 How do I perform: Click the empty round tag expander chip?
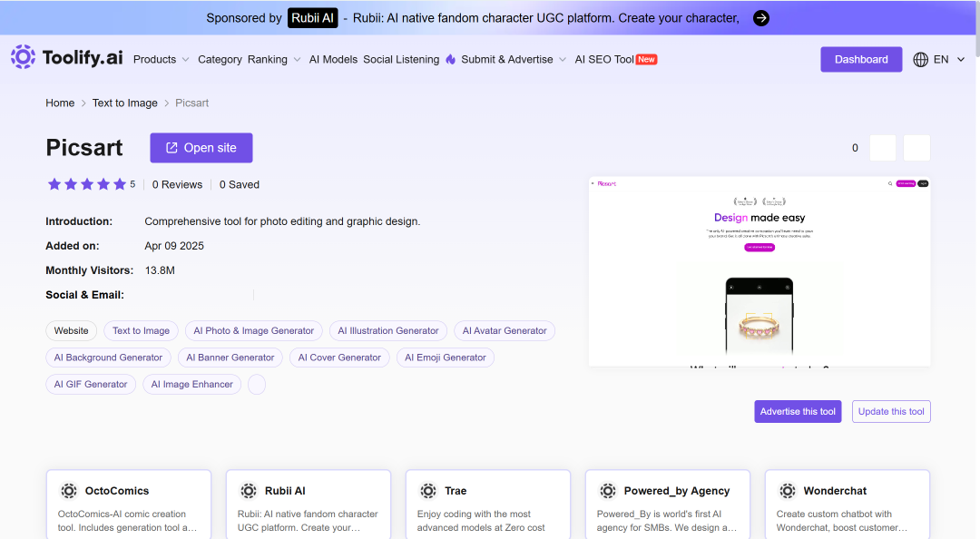click(257, 384)
